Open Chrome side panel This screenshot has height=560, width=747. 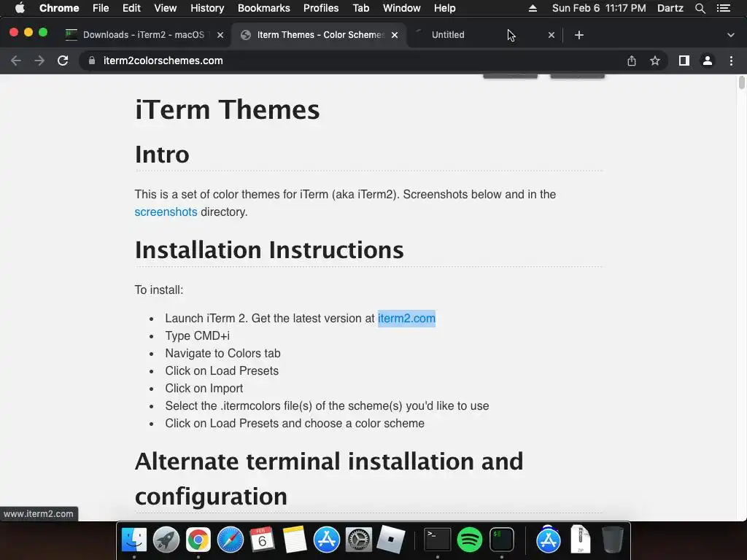(x=684, y=61)
